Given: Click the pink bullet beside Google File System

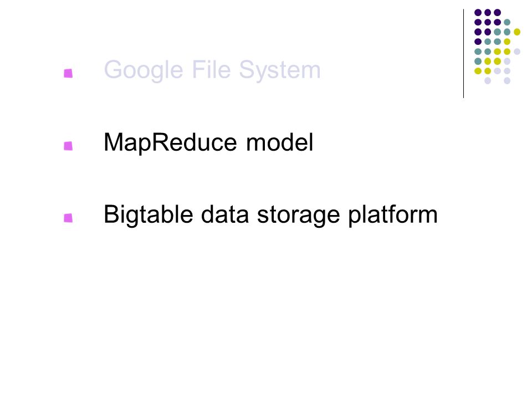Looking at the screenshot, I should click(68, 73).
